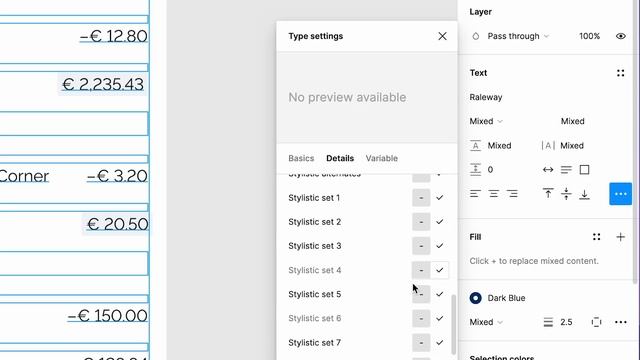Image resolution: width=640 pixels, height=360 pixels.
Task: Open advanced stroke settings ellipsis
Action: click(620, 322)
